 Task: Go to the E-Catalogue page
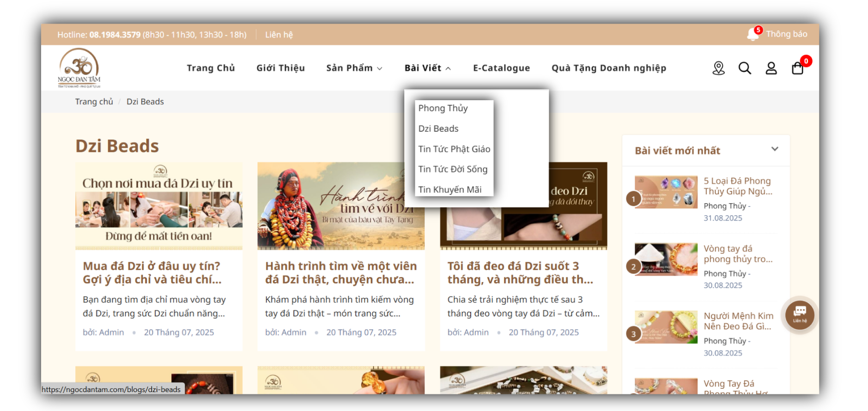point(501,68)
